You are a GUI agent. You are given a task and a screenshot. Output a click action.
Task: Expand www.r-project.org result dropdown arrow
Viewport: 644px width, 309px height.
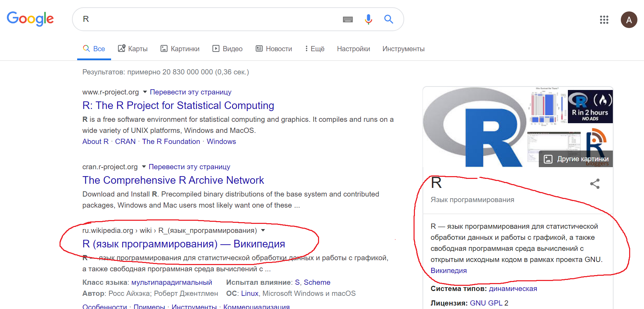click(145, 92)
